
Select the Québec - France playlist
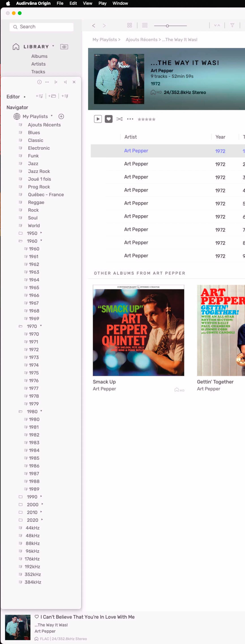click(46, 195)
